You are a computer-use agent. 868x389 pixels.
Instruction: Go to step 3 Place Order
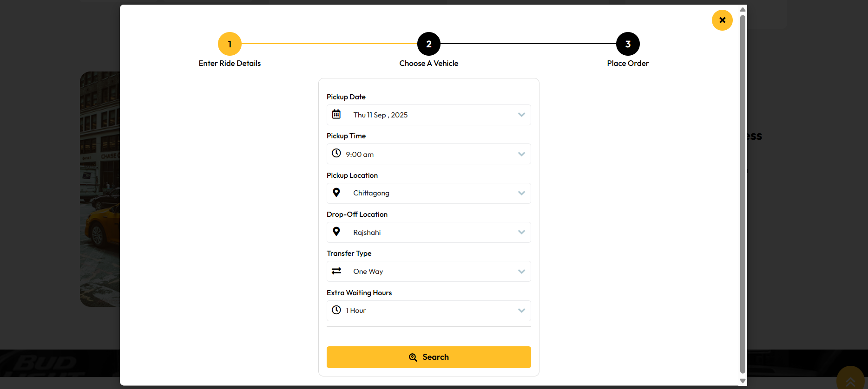click(x=628, y=44)
